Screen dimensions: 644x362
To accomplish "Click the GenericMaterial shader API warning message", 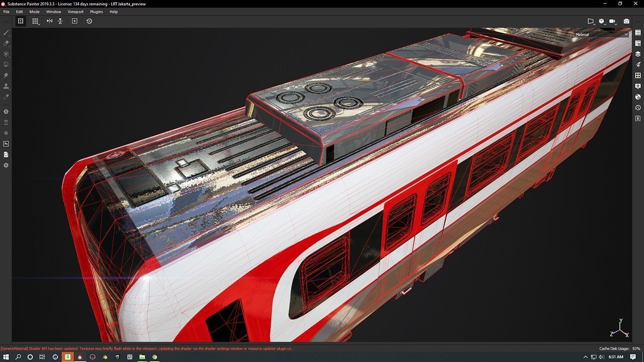I will (x=147, y=348).
